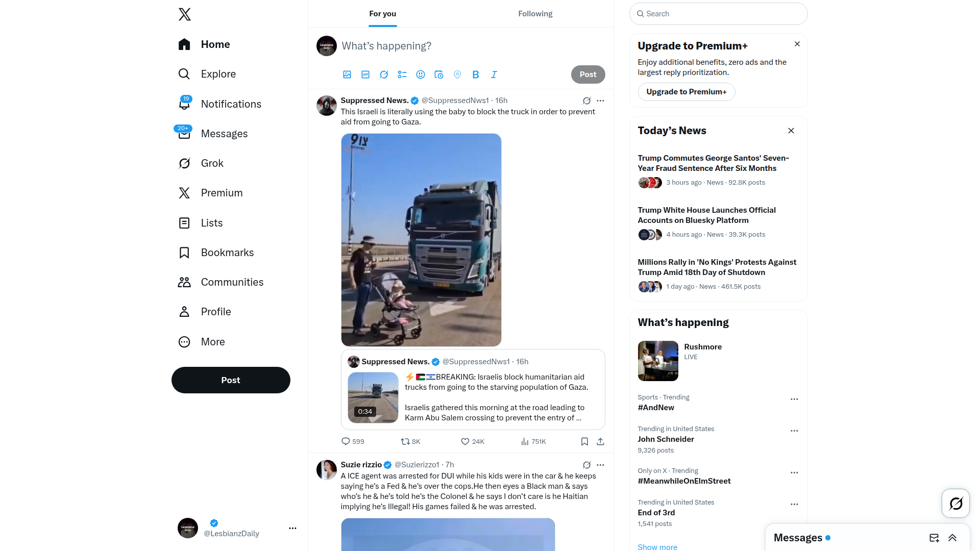Screen dimensions: 980x551
Task: Insert a poll via the composer toolbar
Action: coord(402,74)
